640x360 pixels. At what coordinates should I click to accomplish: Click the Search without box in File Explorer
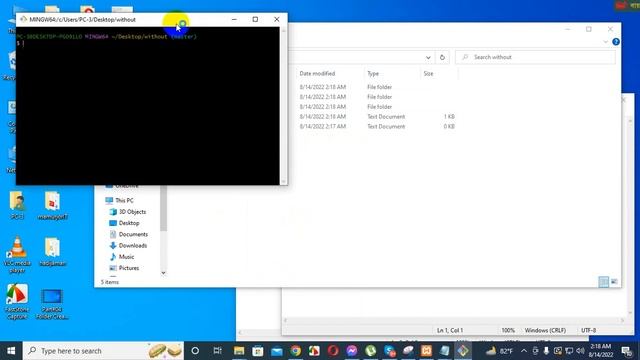535,57
